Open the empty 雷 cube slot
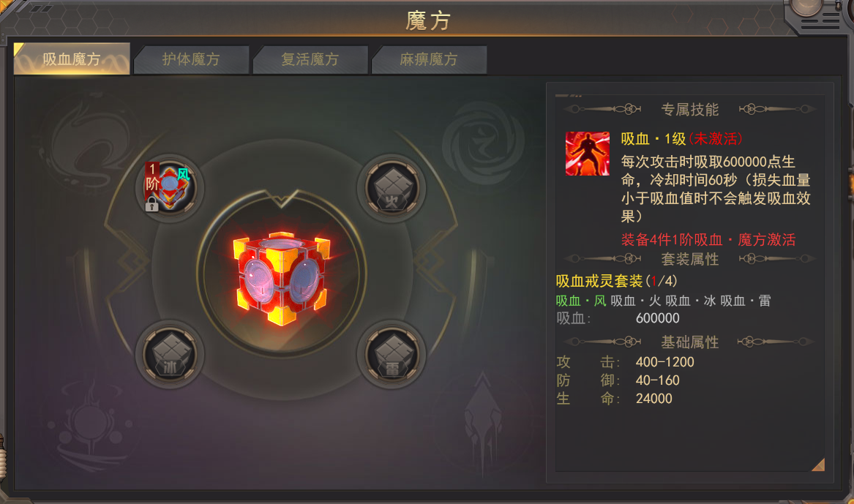This screenshot has width=854, height=504. [x=392, y=354]
